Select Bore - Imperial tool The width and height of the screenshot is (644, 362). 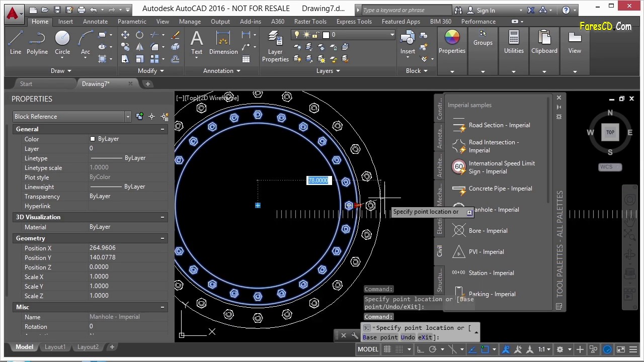coord(480,231)
